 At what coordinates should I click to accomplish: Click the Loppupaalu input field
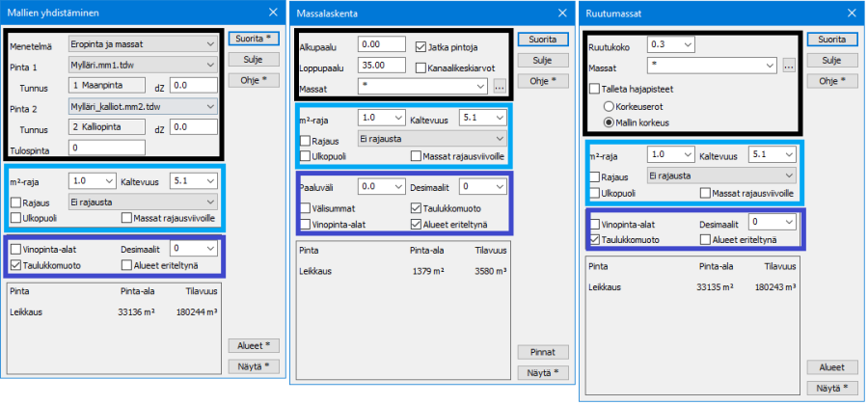(381, 66)
